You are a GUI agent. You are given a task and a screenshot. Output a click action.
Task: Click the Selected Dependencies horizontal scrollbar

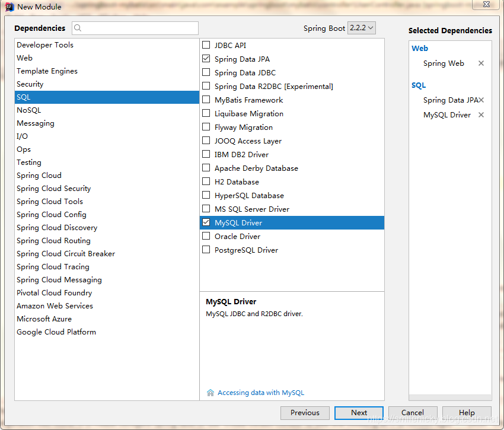pos(450,397)
